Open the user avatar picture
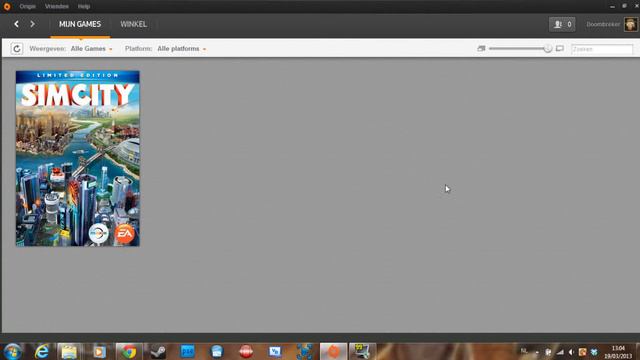 click(x=631, y=24)
